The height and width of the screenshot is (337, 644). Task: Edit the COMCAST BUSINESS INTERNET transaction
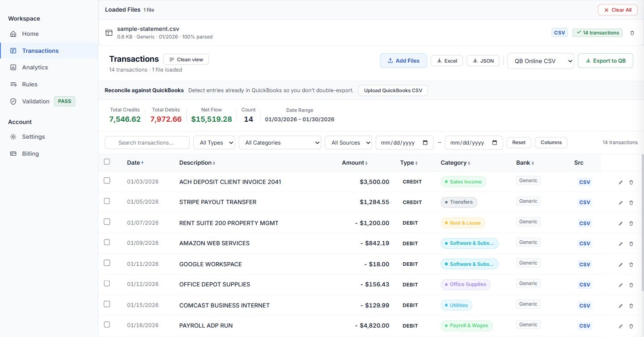coord(620,306)
